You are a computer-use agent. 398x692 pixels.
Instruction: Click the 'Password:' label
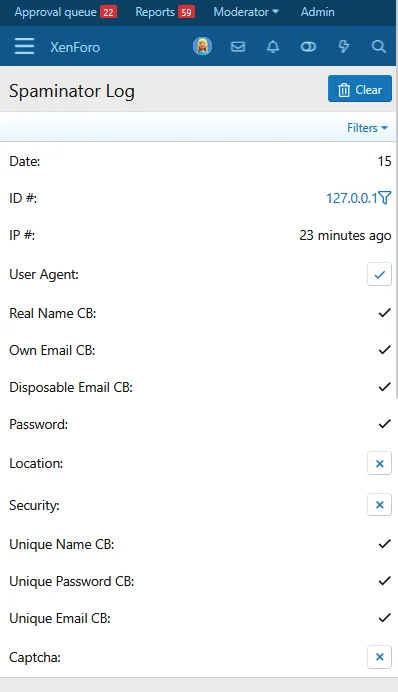point(39,424)
